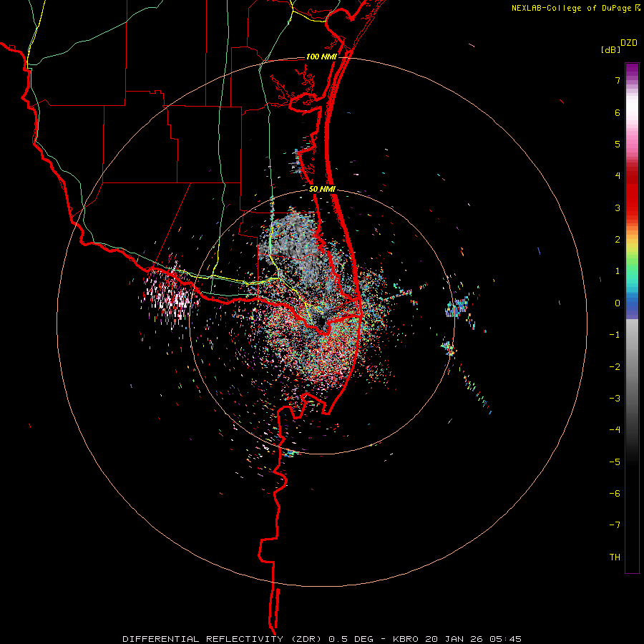Click the blue echo cluster offshore to the east
This screenshot has width=644, height=644.
coord(457,307)
